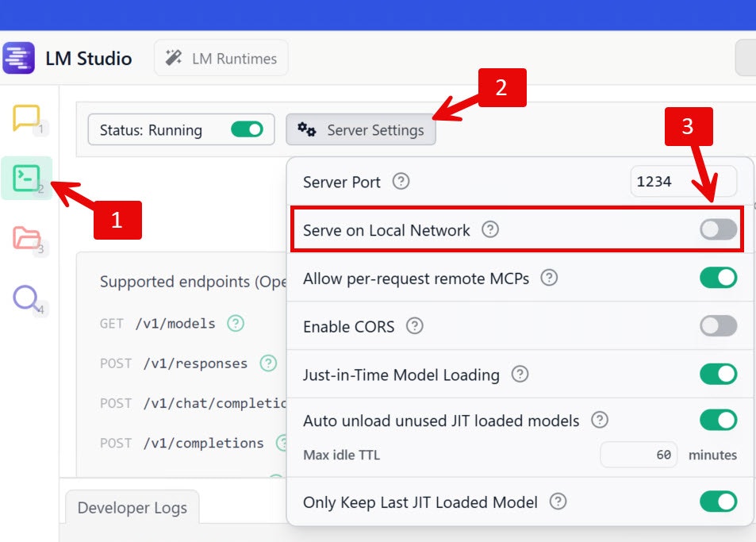Image resolution: width=756 pixels, height=542 pixels.
Task: Select the /v1/models endpoint text
Action: [175, 323]
